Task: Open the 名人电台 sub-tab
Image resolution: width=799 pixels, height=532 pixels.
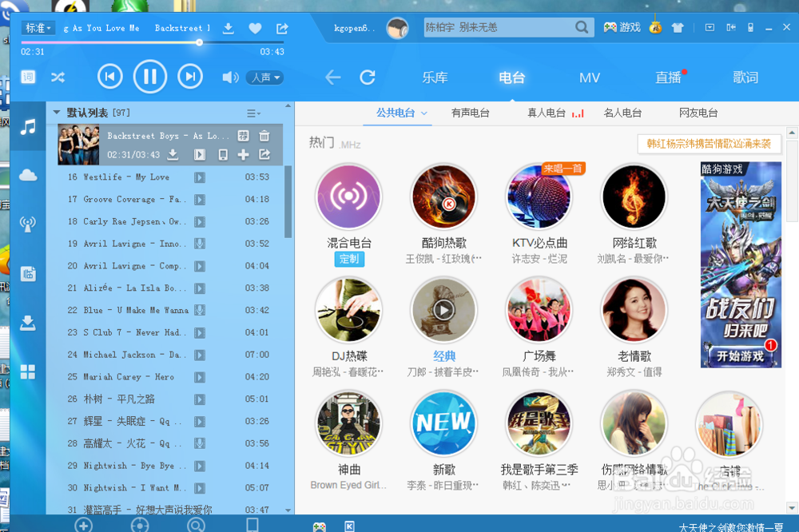Action: point(622,113)
